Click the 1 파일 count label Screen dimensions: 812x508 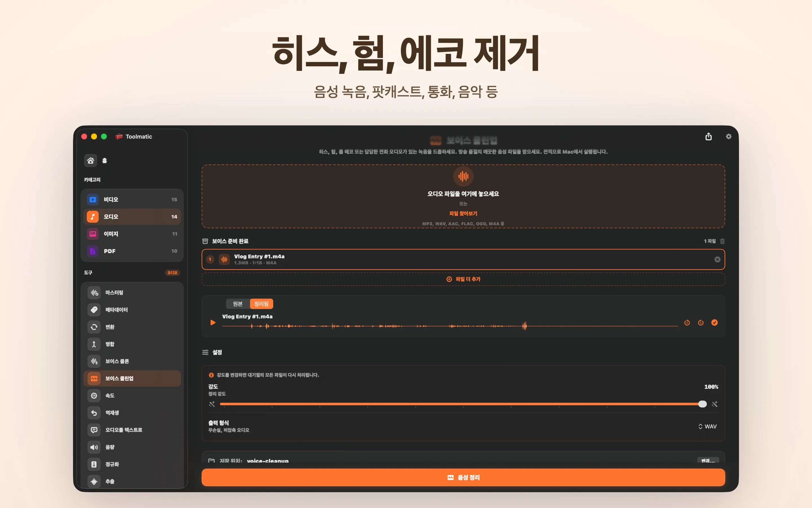(710, 241)
